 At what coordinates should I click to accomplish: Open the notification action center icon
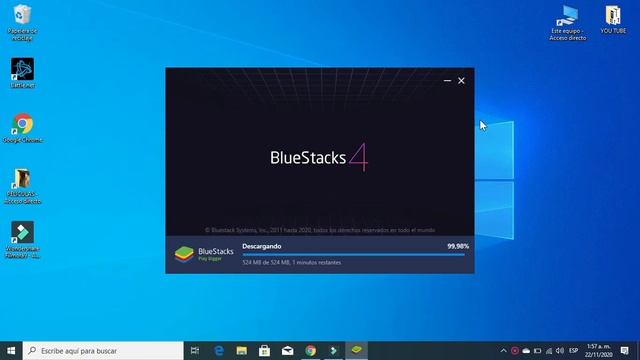pos(624,351)
